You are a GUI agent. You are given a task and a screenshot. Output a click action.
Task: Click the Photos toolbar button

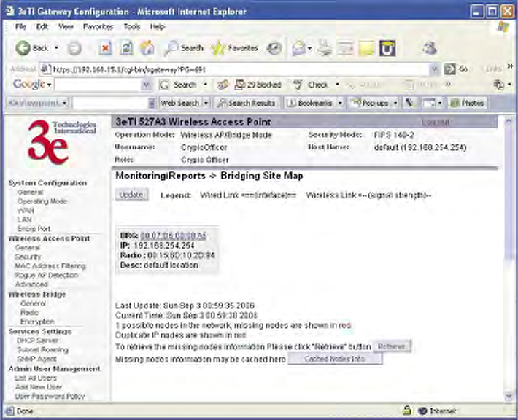(468, 104)
